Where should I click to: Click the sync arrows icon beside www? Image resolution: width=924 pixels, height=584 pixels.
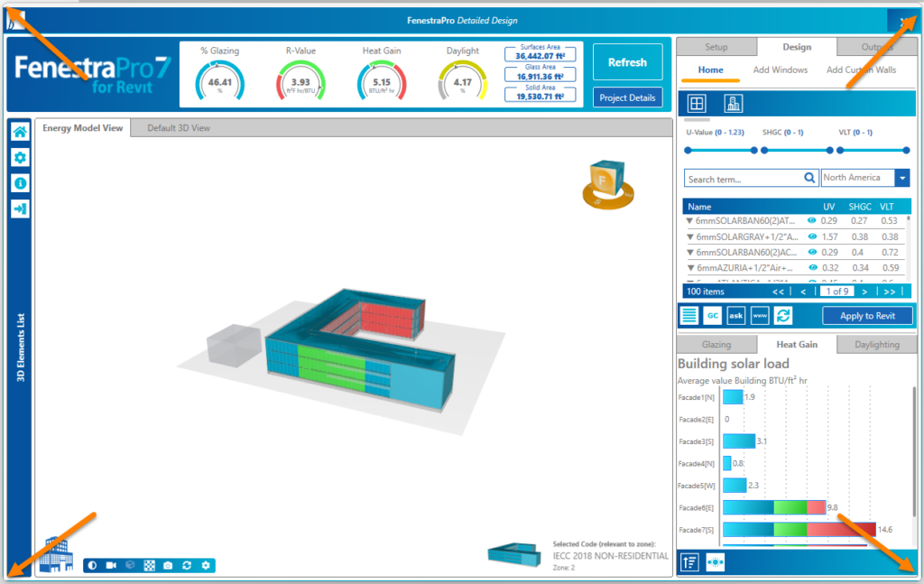pos(783,315)
